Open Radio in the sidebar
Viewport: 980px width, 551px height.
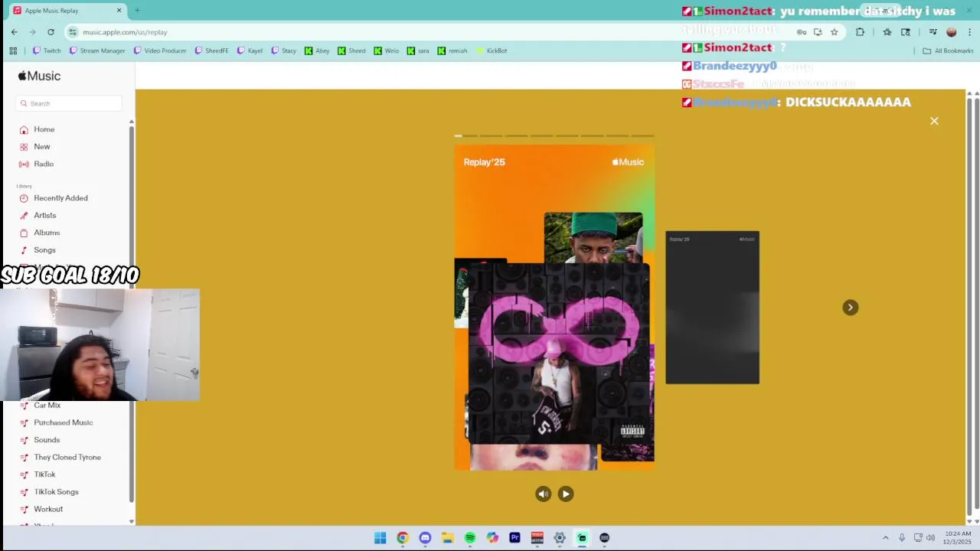pos(44,164)
